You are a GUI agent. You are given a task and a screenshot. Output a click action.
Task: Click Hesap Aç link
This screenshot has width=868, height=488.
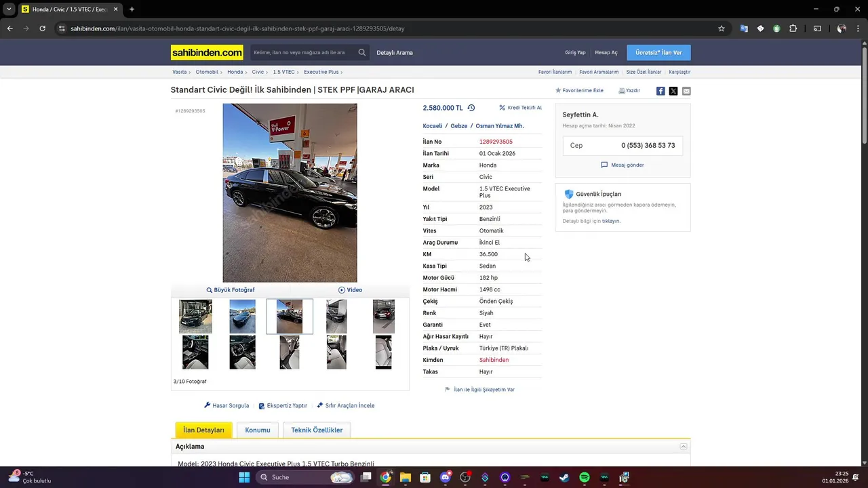pos(606,52)
